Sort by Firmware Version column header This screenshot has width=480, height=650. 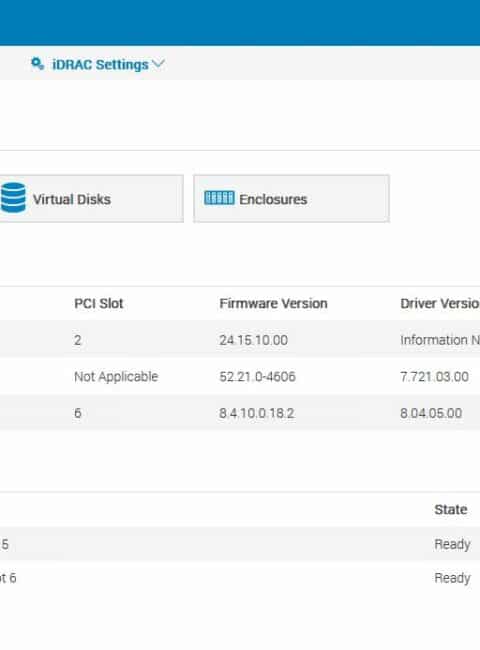[273, 303]
